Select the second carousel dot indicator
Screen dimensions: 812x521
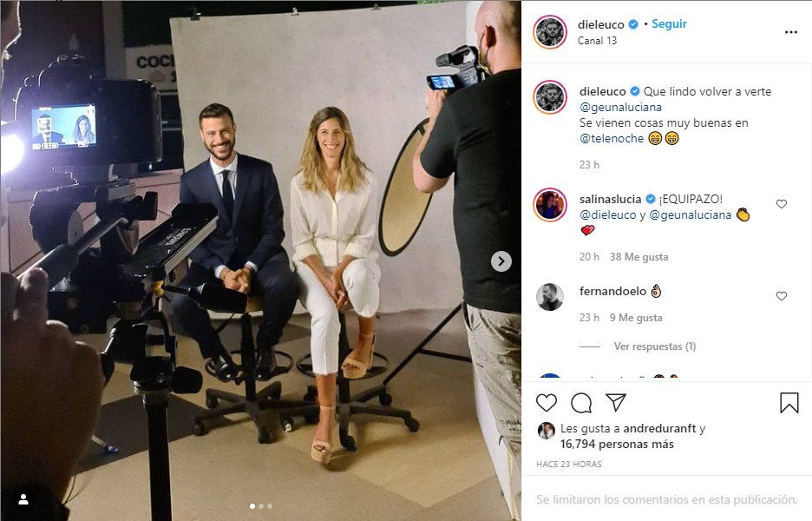261,506
